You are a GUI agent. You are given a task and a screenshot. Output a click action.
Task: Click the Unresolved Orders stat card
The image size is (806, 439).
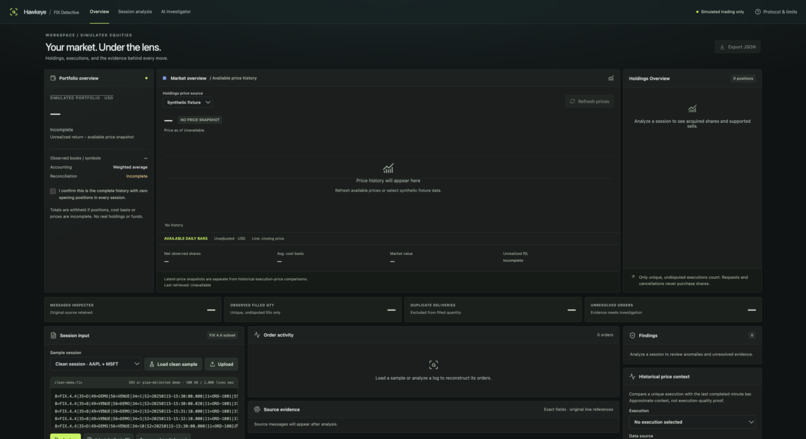click(x=673, y=309)
